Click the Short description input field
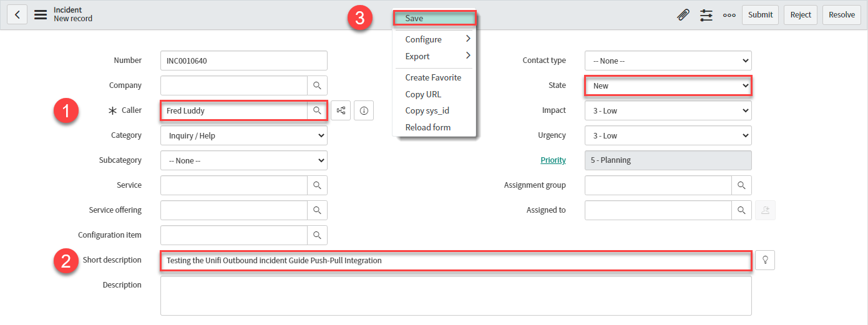Image resolution: width=868 pixels, height=325 pixels. [456, 260]
